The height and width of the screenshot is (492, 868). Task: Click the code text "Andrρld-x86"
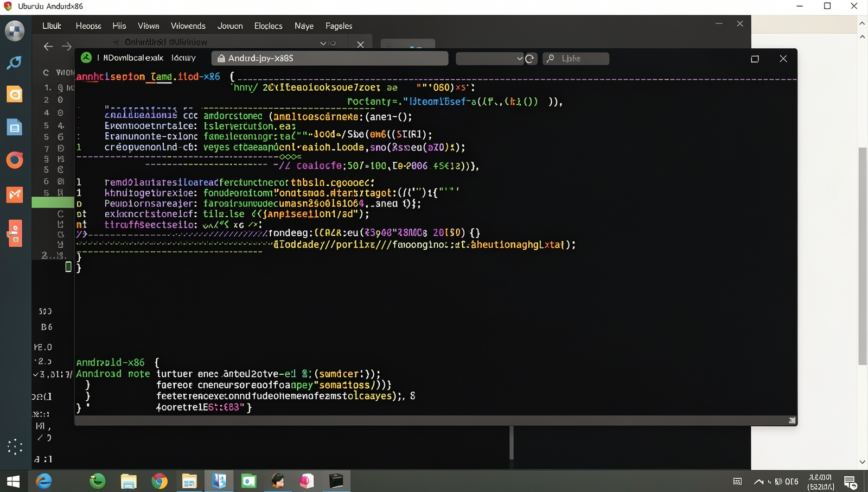pos(110,362)
